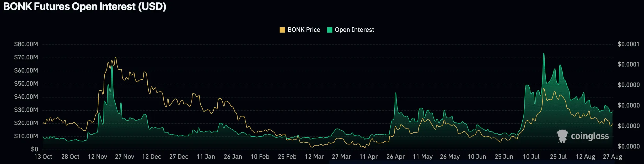Click the green open interest spike near 26 Apr
Viewport: 644px width, 164px height.
click(x=395, y=93)
